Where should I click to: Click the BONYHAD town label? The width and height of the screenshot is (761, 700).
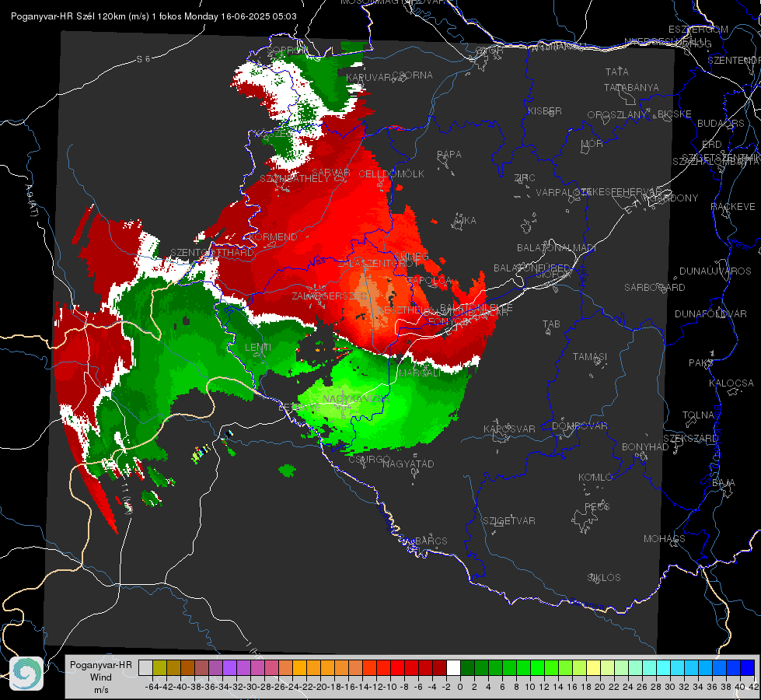point(645,447)
